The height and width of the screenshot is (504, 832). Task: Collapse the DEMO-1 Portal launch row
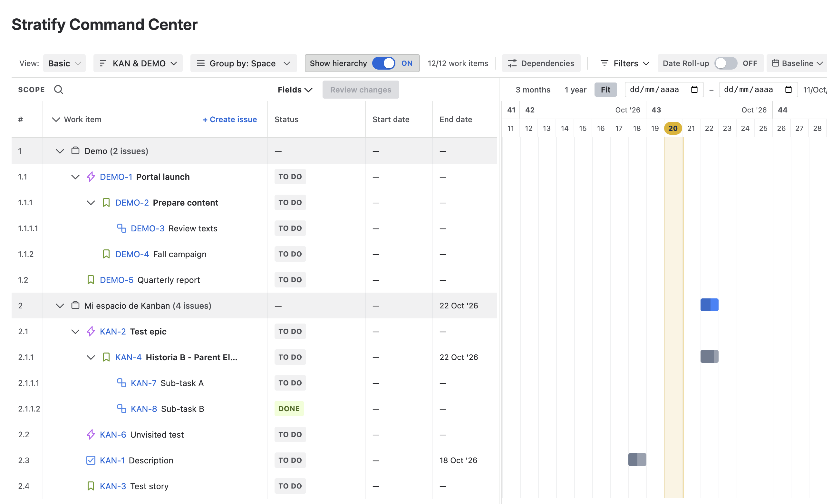[x=75, y=177]
